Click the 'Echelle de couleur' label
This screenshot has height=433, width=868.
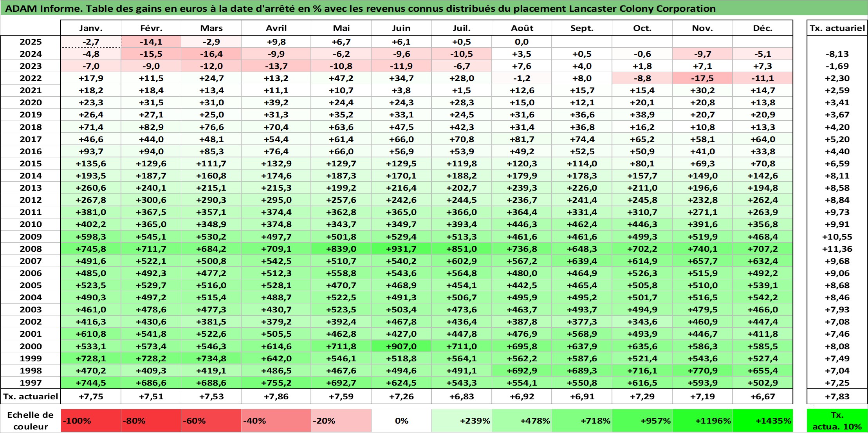(x=31, y=421)
